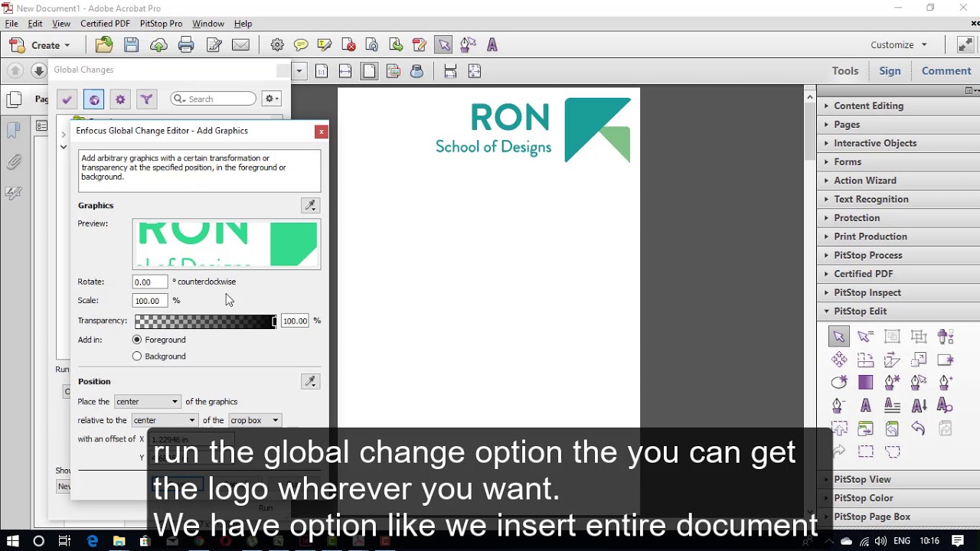Click the Rotate value field
Viewport: 980px width, 551px height.
[x=149, y=282]
